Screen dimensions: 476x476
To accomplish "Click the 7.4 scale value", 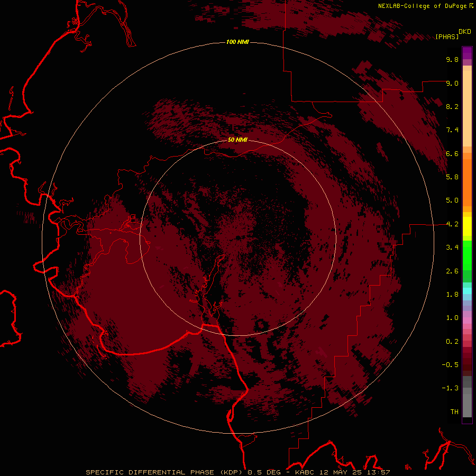I will tap(452, 130).
